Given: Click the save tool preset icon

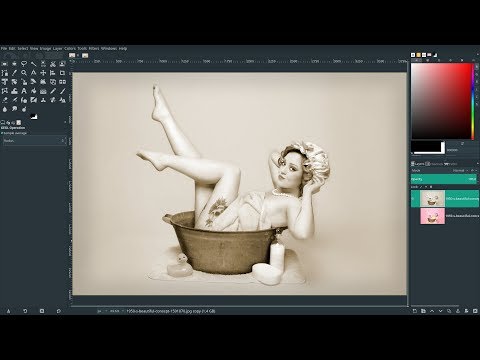Looking at the screenshot, I should pyautogui.click(x=9, y=311).
